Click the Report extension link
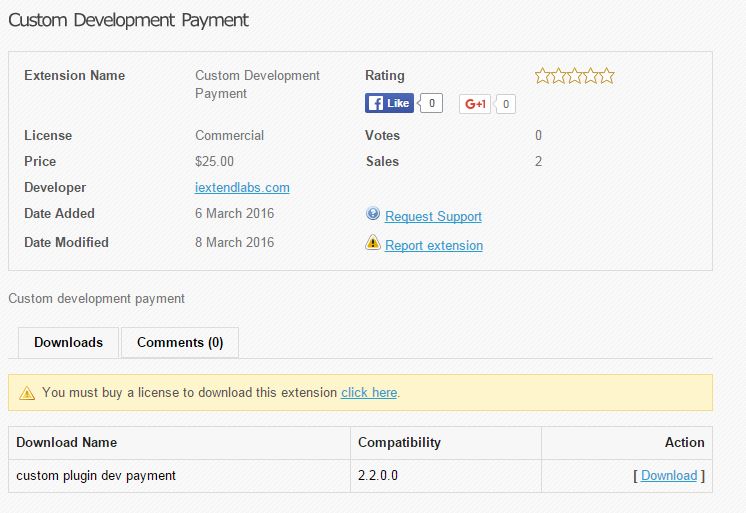Viewport: 746px width, 513px height. 434,246
